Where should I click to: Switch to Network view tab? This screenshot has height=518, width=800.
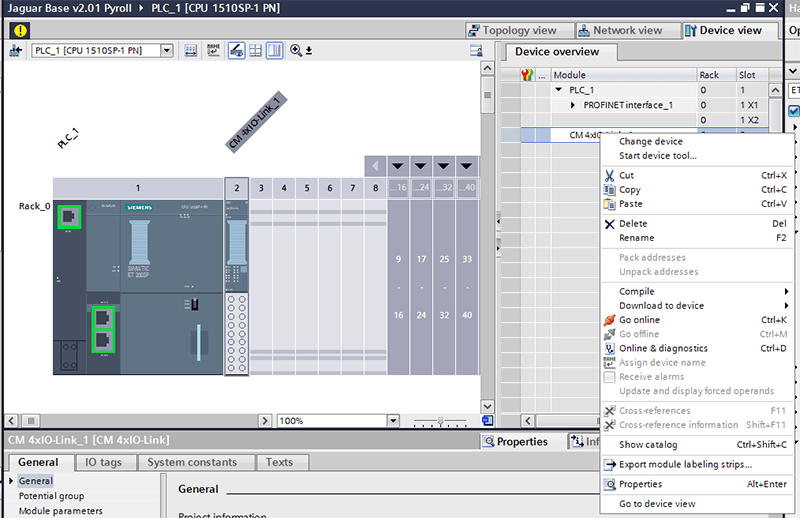(x=628, y=31)
